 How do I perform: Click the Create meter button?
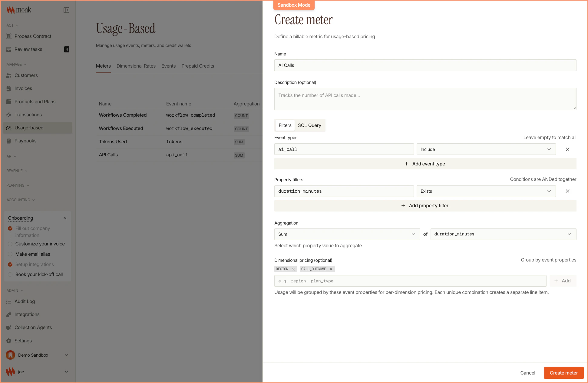click(x=563, y=373)
